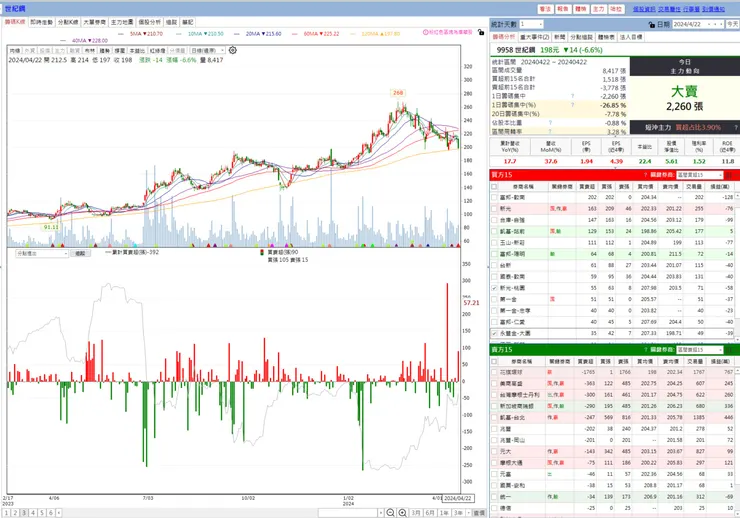Switch to the 籌碼K線 tab

point(15,22)
